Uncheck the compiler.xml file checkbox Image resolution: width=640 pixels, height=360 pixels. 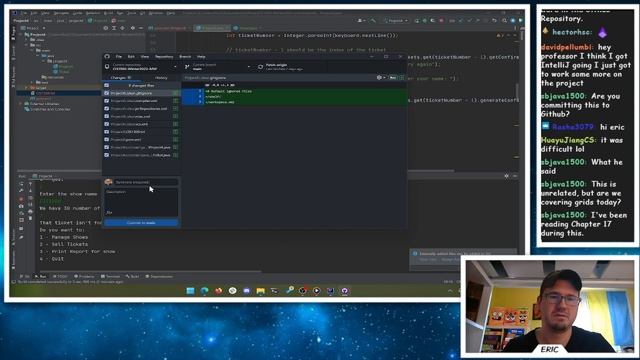[x=107, y=101]
